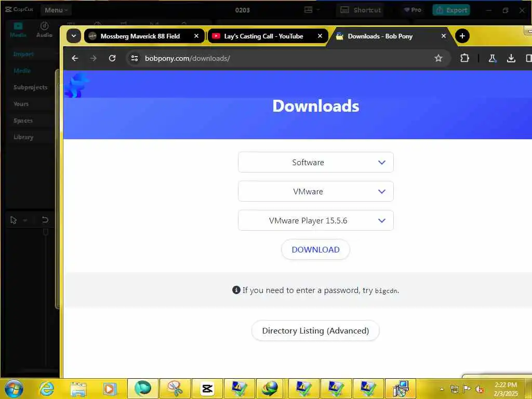This screenshot has width=532, height=399.
Task: Select the CapCut Audio tab icon
Action: coord(45,30)
